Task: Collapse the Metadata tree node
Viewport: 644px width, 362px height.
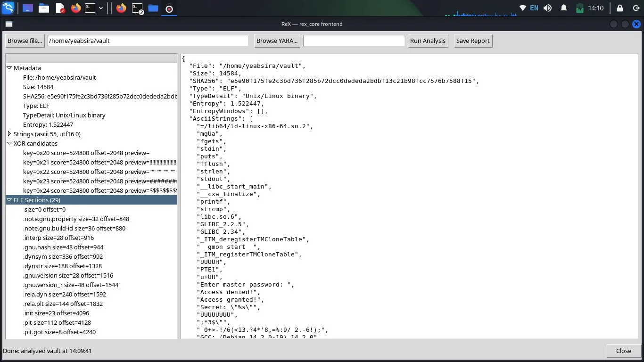Action: (x=9, y=68)
